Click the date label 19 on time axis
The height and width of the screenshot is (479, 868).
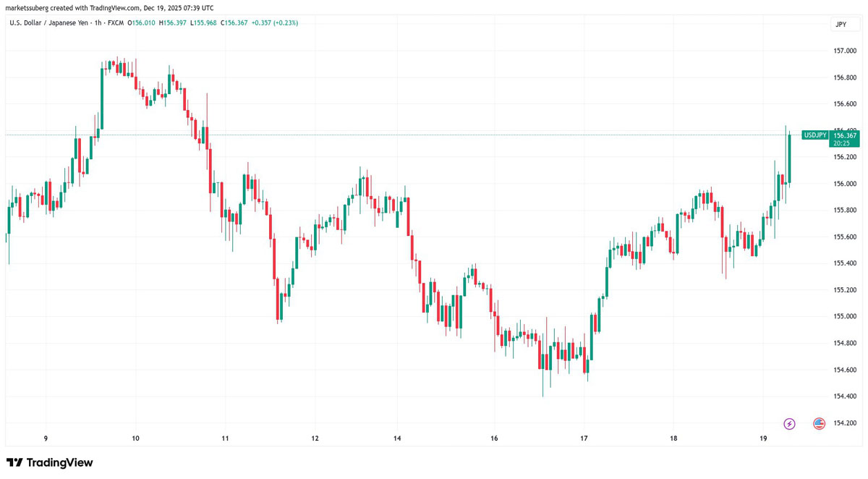click(763, 438)
